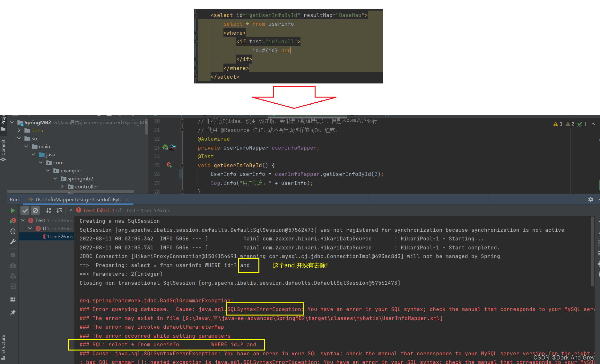Click the project tree vertical scrollbar

[146, 126]
